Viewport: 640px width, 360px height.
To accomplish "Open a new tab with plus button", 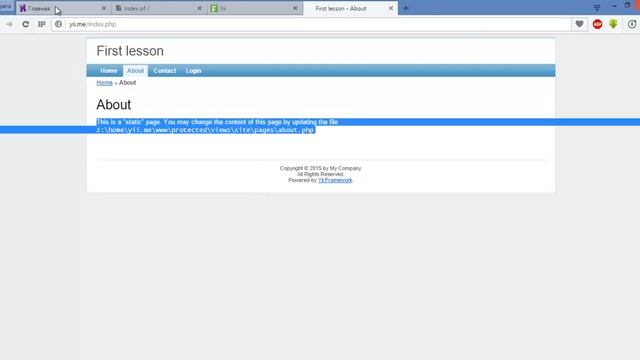I will pyautogui.click(x=406, y=8).
